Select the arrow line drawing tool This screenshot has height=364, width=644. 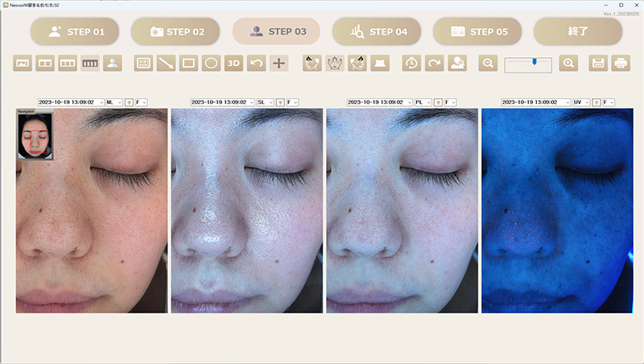pos(166,63)
